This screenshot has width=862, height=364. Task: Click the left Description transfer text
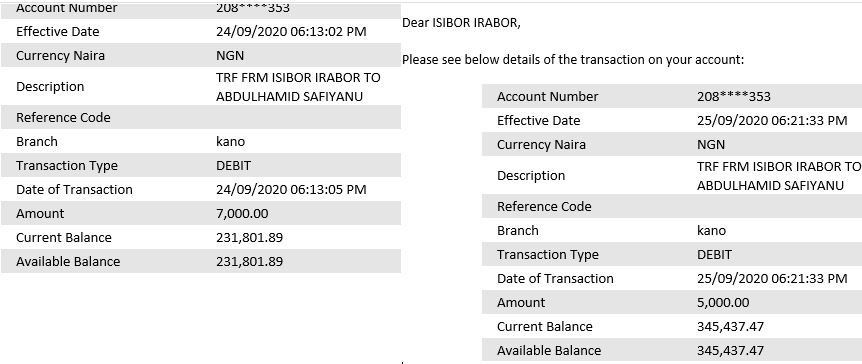tap(299, 87)
